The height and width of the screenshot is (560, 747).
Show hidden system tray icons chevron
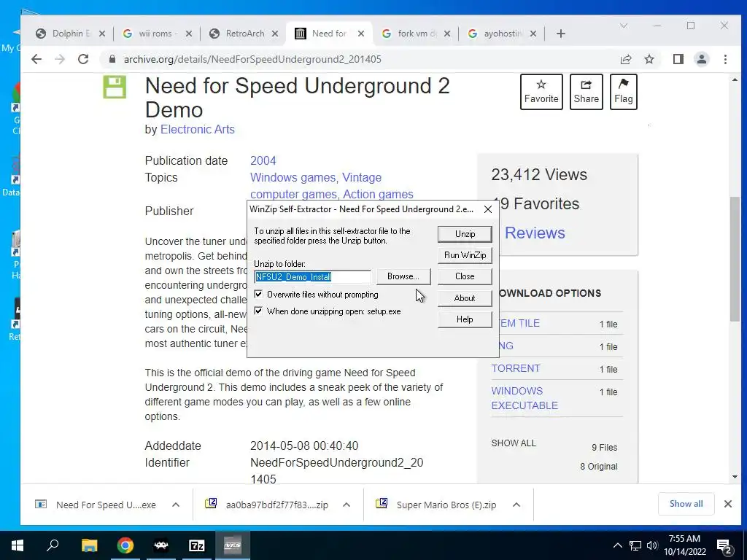[617, 545]
